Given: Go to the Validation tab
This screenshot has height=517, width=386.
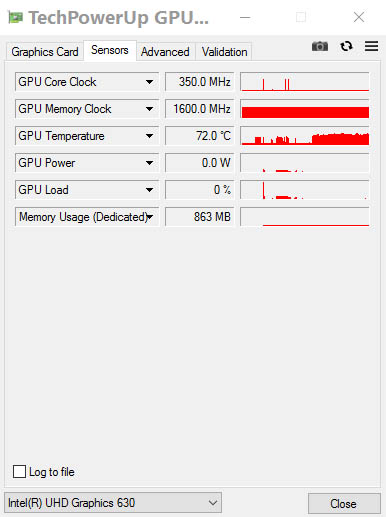Looking at the screenshot, I should [224, 52].
